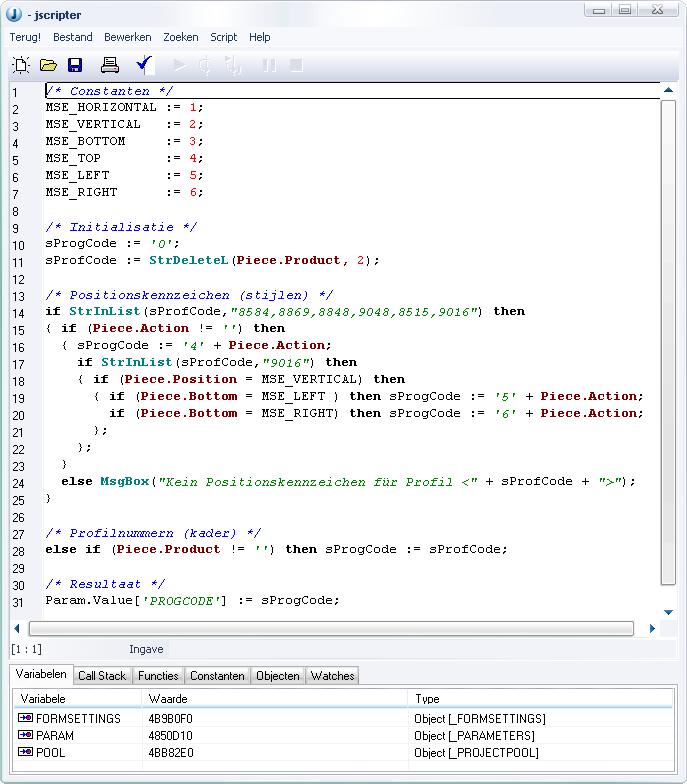687x784 pixels.
Task: Click the greyed-out Run play icon
Action: (179, 66)
